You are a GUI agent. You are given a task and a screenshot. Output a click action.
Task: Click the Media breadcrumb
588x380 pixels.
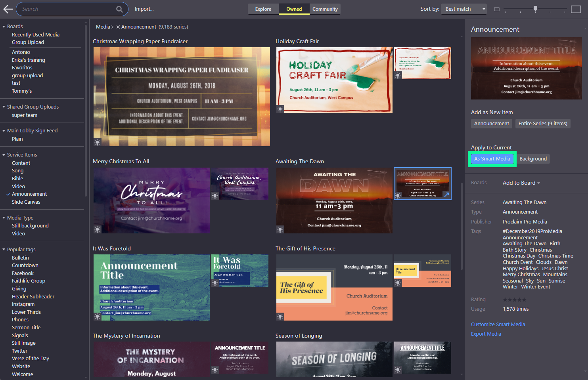(x=103, y=27)
